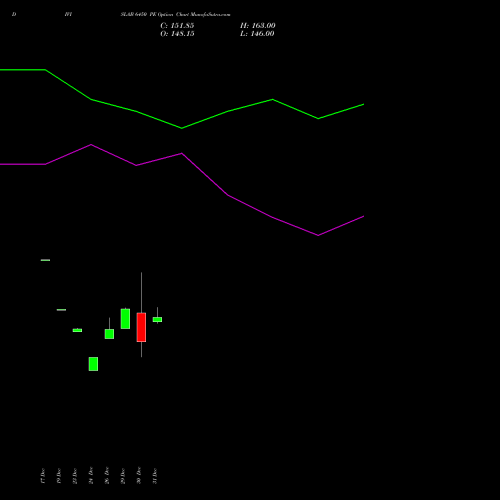
Task: Select the 24 Dec date label
Action: (x=91, y=476)
